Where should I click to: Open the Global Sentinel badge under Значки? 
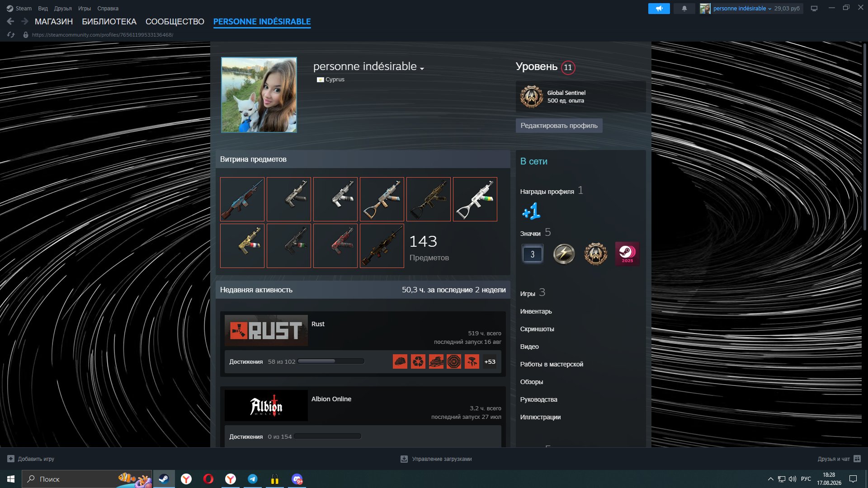(x=595, y=254)
